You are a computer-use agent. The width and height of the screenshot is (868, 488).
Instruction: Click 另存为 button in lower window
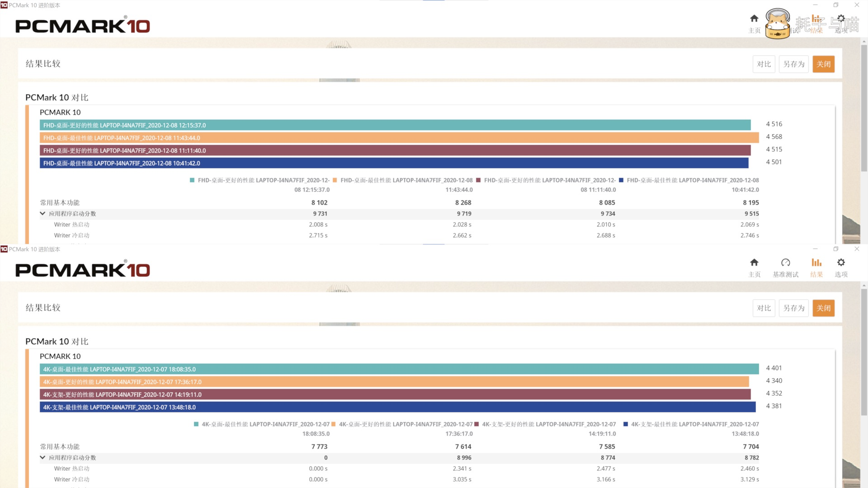point(794,308)
